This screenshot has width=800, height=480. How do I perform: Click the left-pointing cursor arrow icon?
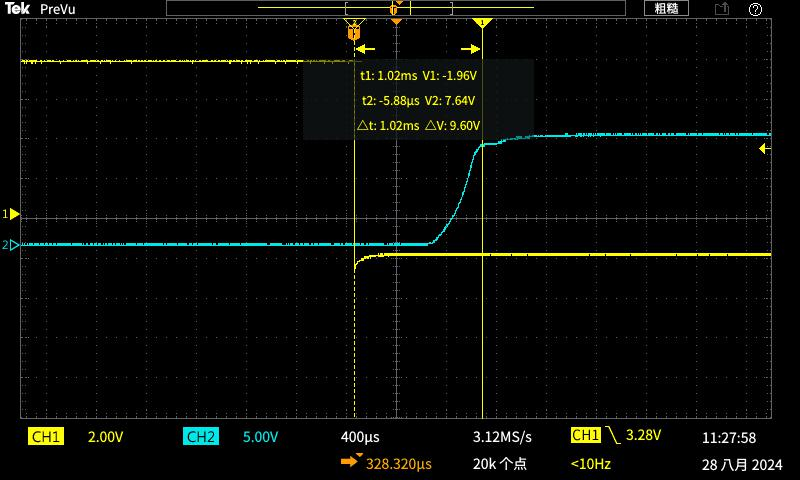click(x=365, y=48)
